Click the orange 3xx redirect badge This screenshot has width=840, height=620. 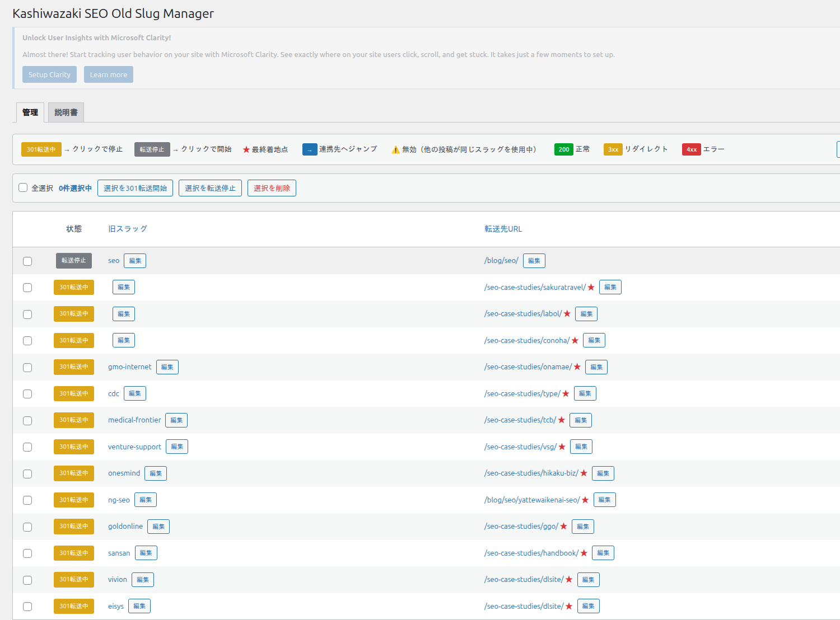[613, 149]
